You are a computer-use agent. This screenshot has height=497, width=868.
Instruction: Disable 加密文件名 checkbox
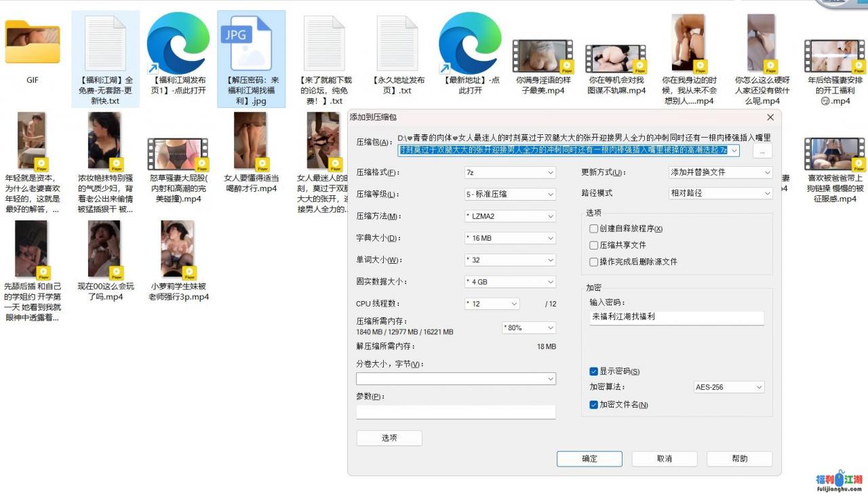[594, 405]
